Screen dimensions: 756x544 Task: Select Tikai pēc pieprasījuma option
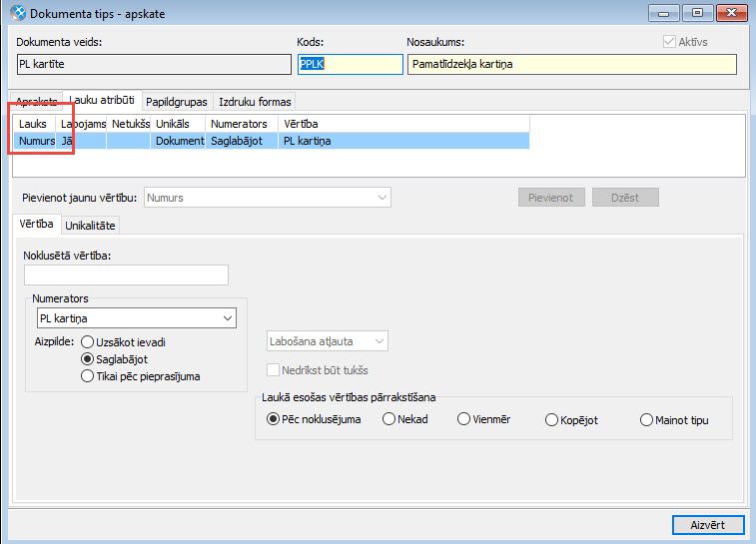[87, 376]
